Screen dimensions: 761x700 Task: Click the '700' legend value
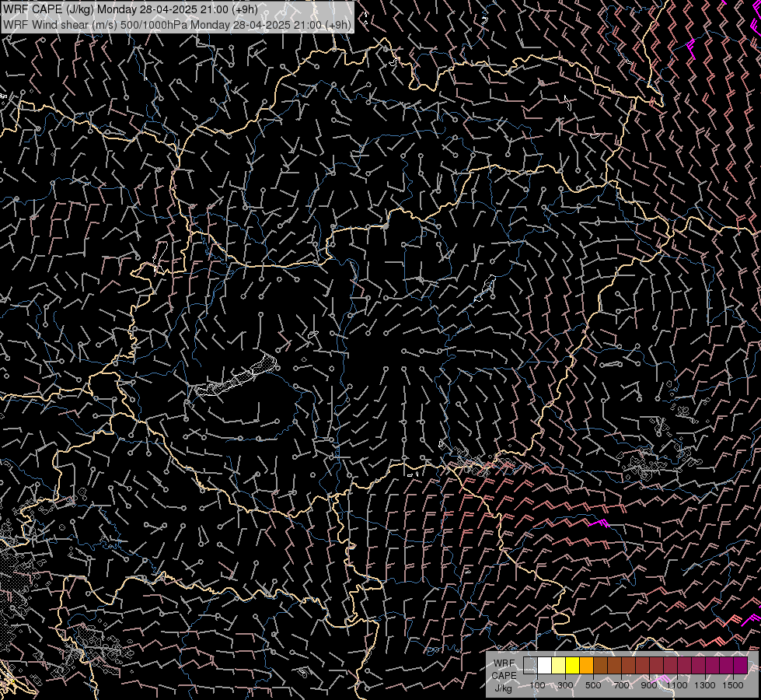[x=621, y=685]
